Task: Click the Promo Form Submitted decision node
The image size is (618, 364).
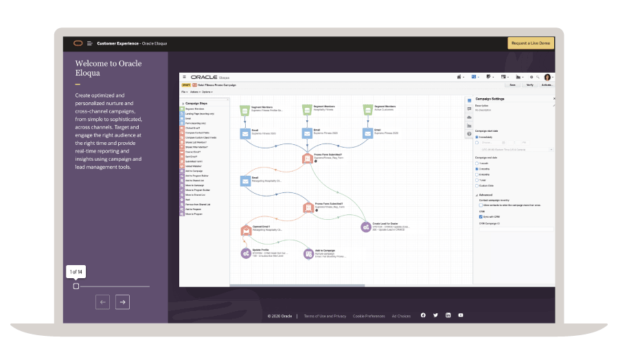Action: click(x=308, y=207)
